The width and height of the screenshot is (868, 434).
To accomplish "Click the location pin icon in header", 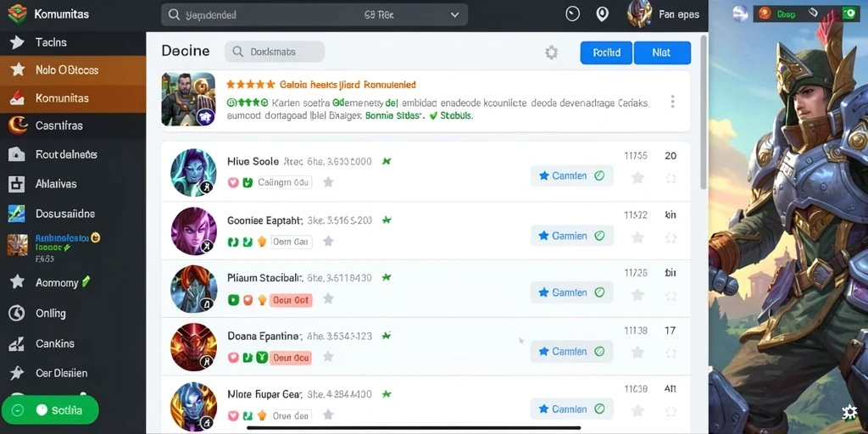I will point(603,14).
